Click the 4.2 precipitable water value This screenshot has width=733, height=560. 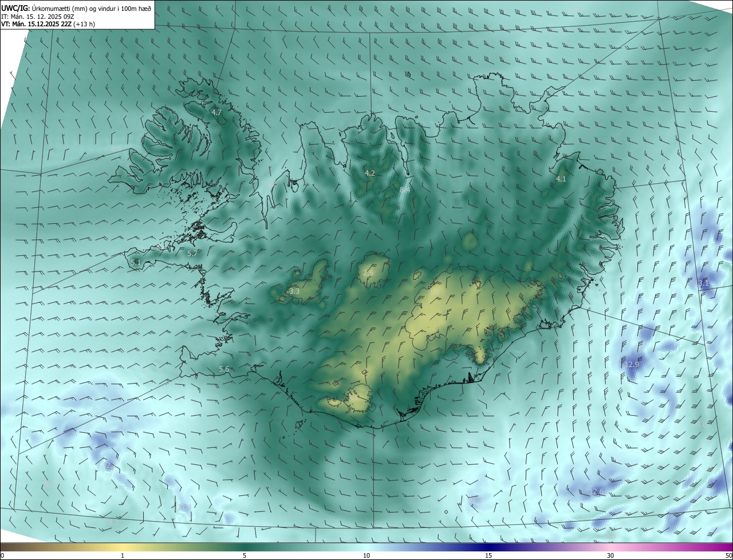(370, 173)
